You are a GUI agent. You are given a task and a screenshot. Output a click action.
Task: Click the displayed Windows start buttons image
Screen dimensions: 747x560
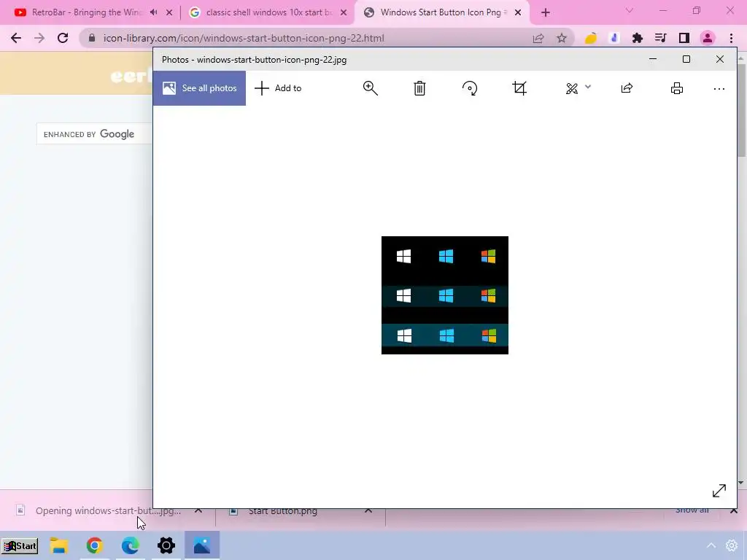445,295
